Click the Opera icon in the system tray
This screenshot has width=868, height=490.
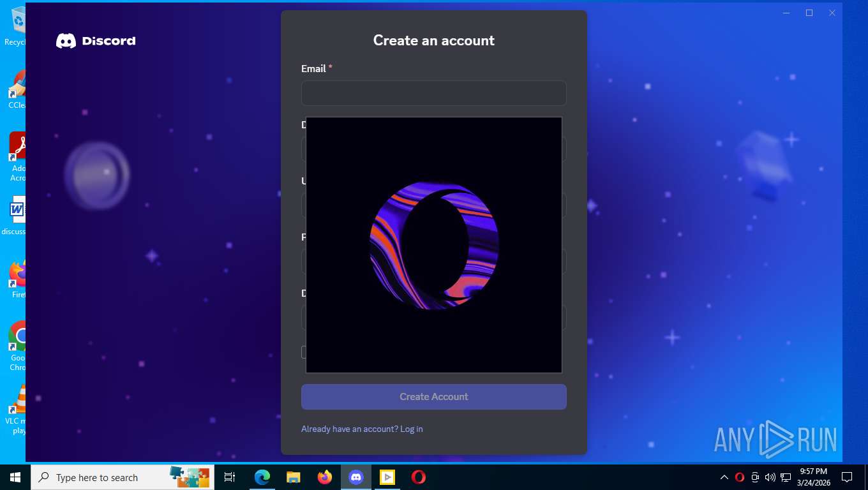[740, 477]
